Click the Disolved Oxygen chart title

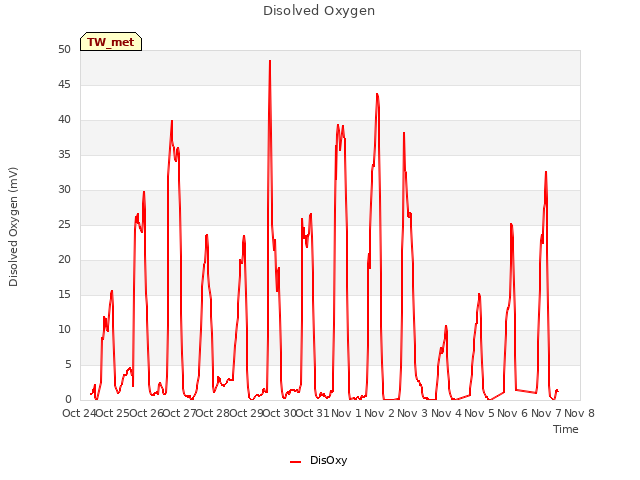319,11
